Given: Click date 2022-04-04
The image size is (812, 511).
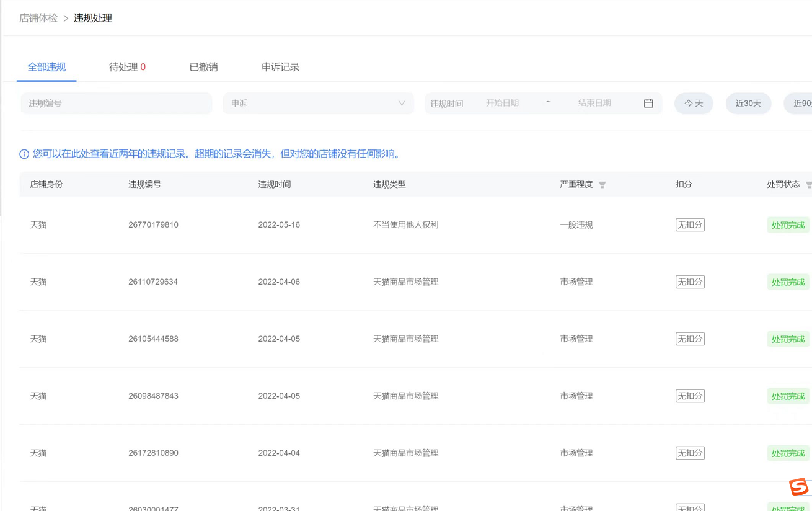Looking at the screenshot, I should pyautogui.click(x=279, y=453).
